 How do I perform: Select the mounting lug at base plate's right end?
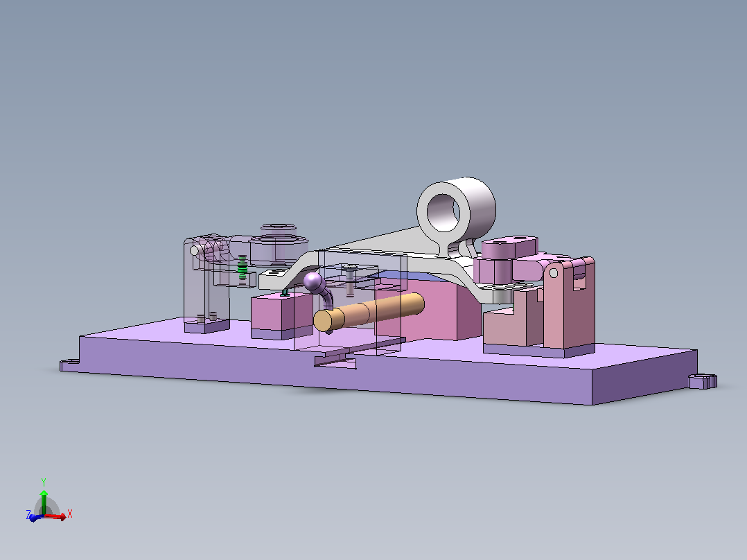click(703, 381)
